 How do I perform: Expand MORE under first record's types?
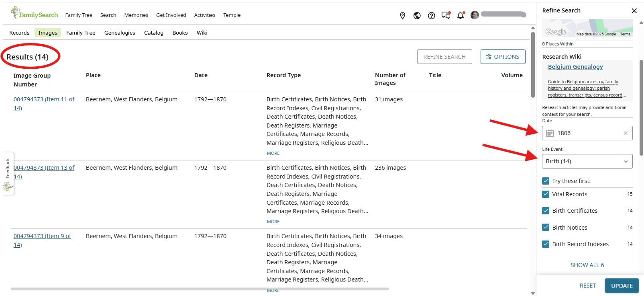point(273,153)
